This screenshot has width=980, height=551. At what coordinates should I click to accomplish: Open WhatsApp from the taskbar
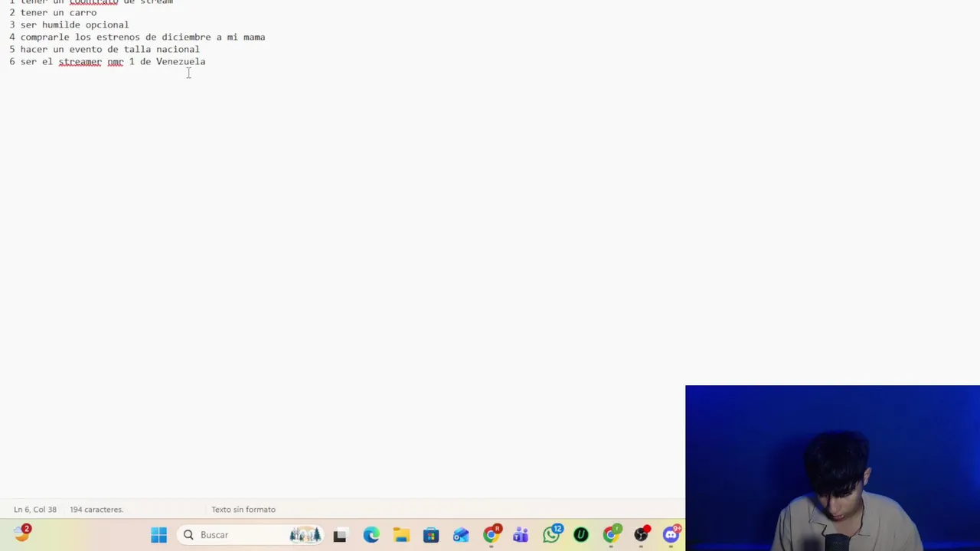click(552, 533)
